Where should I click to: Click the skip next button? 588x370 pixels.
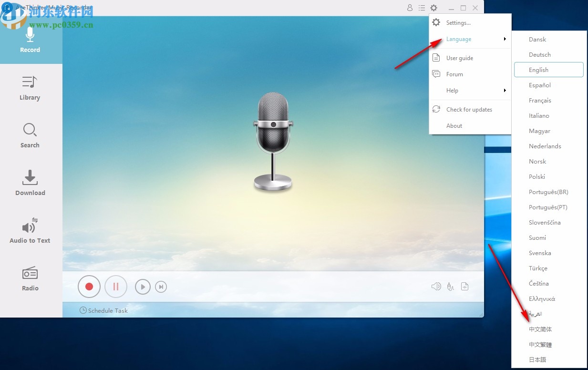tap(161, 287)
